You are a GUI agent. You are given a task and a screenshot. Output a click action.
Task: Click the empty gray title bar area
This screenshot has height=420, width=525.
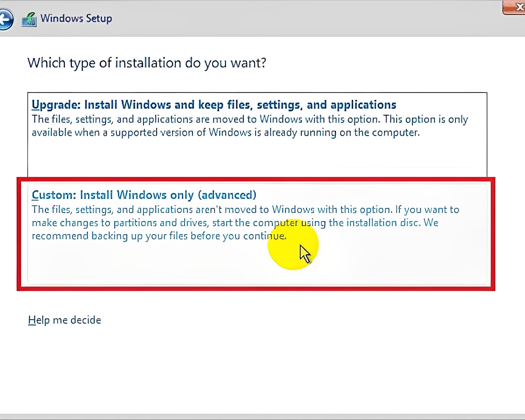pos(295,18)
